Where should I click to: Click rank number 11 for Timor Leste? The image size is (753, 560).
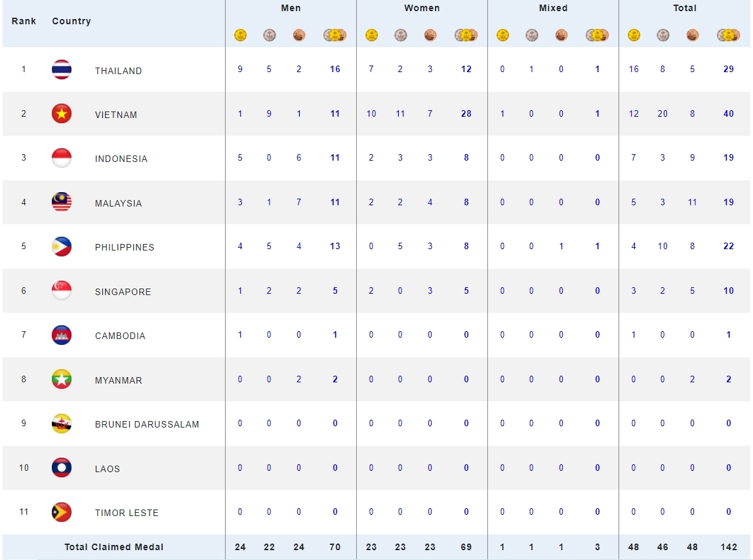point(24,512)
